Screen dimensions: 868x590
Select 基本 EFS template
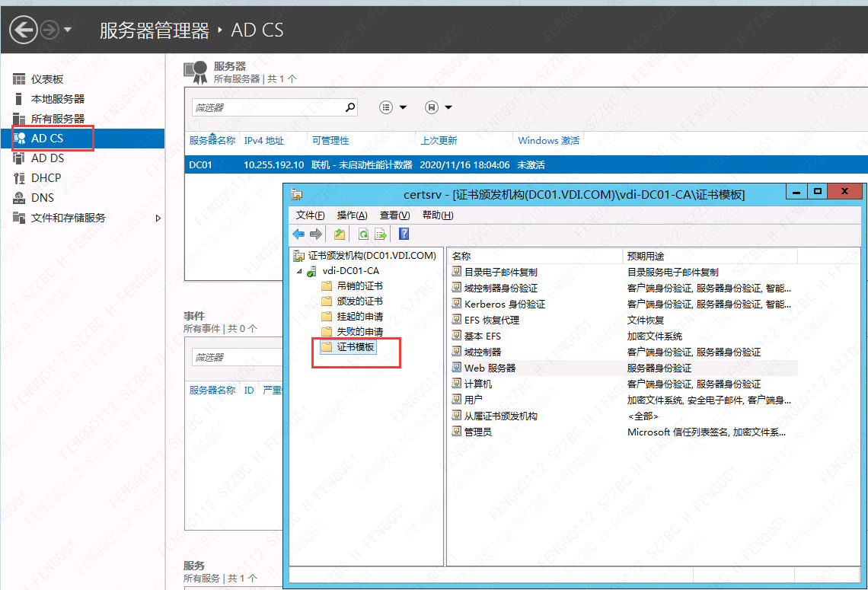(x=483, y=336)
